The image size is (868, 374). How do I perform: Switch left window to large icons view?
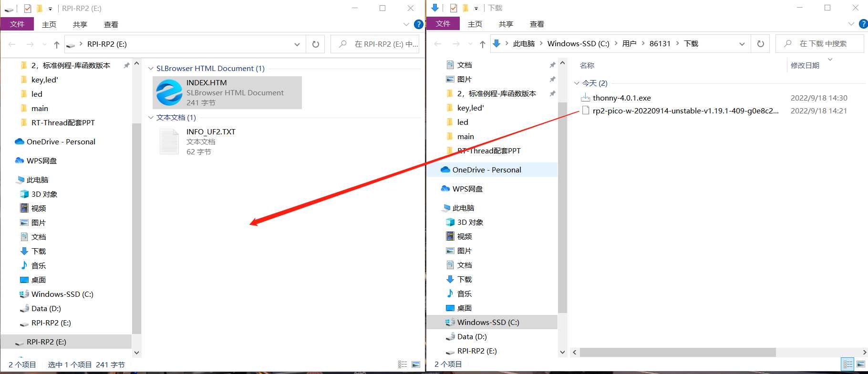point(416,364)
